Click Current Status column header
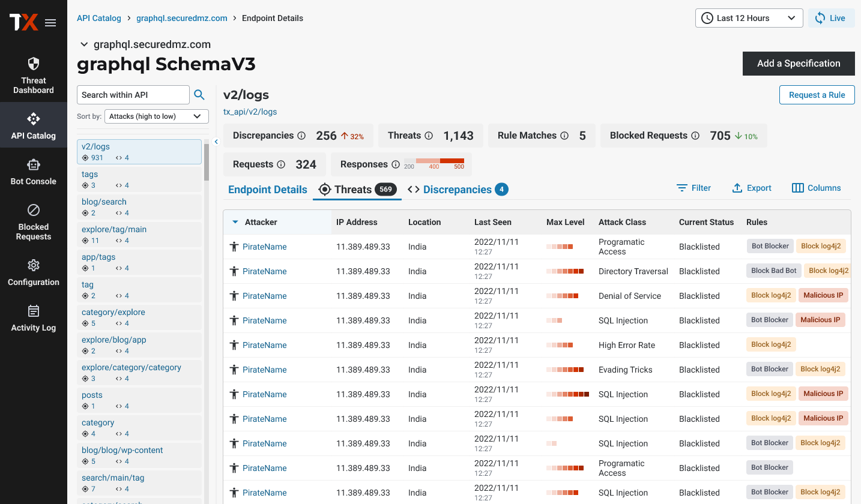The width and height of the screenshot is (861, 504). 706,222
